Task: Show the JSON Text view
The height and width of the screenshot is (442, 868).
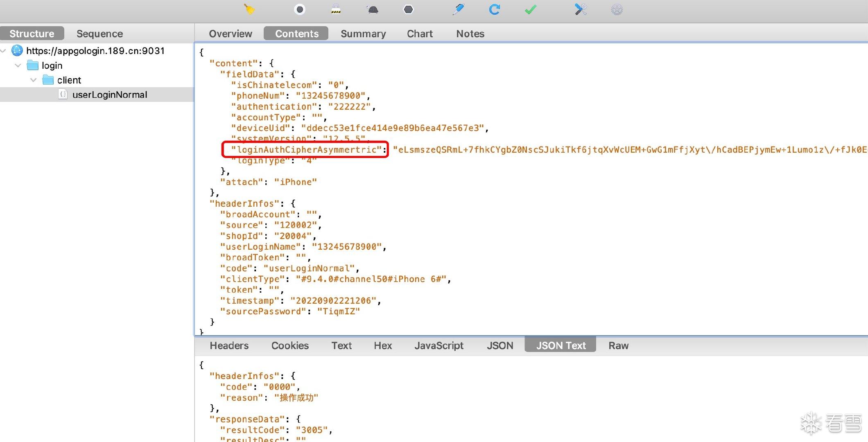Action: (x=561, y=345)
